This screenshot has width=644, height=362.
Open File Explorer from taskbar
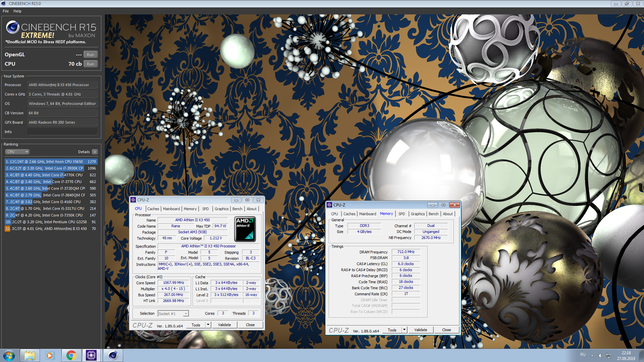(x=30, y=355)
